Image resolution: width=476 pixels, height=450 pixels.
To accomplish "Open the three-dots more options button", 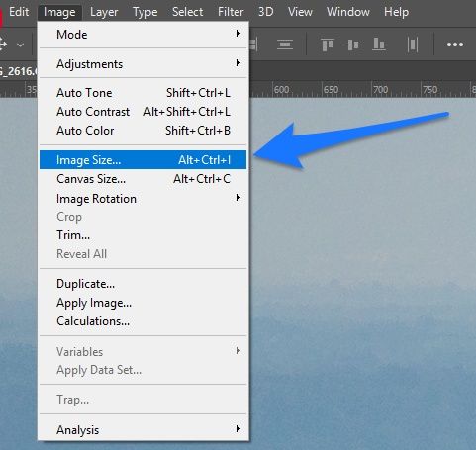I will point(455,45).
